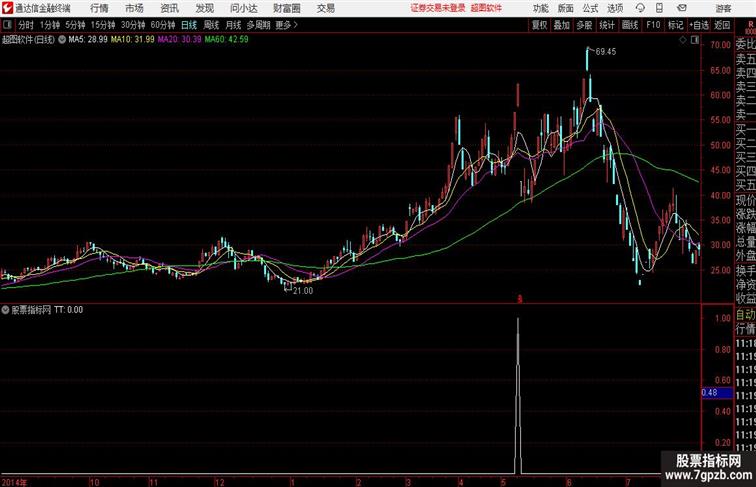Open 股票指标网 indicator round dropdown icon
The image size is (756, 487).
5,310
